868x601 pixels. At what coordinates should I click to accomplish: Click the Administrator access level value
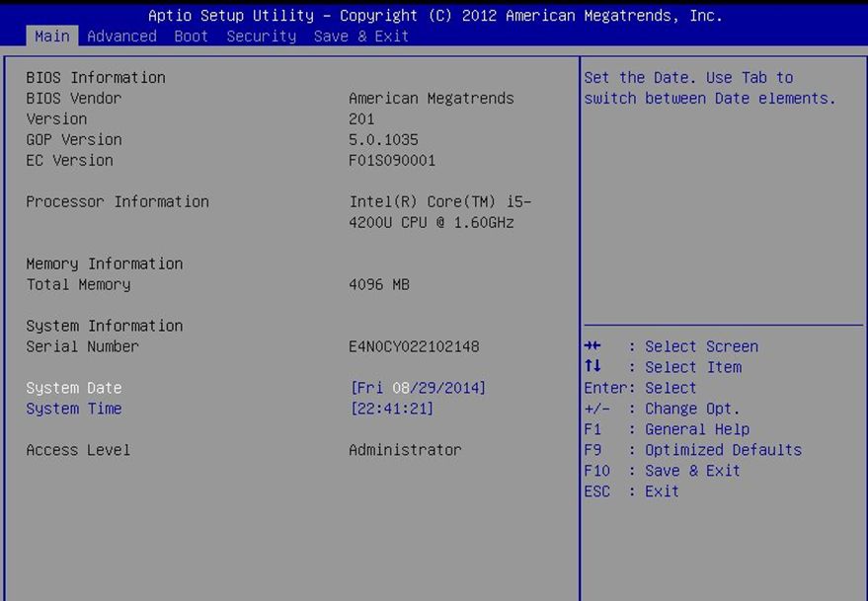405,450
